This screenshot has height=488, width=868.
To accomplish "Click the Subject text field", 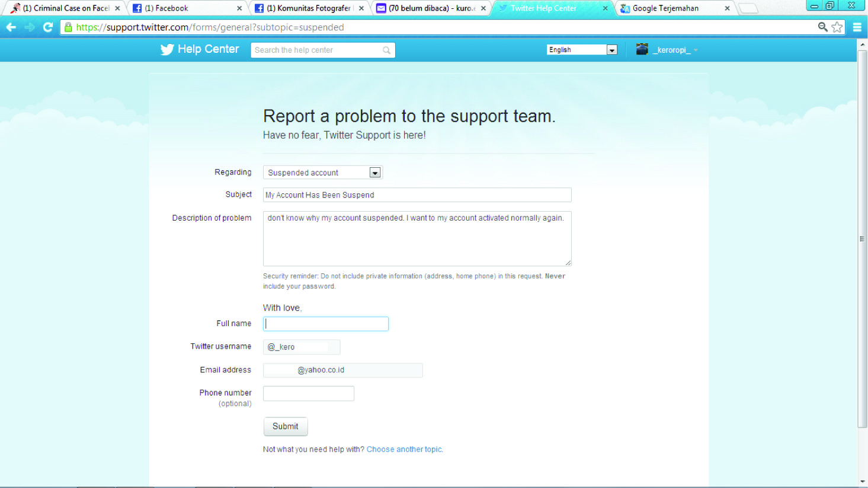I will click(417, 195).
